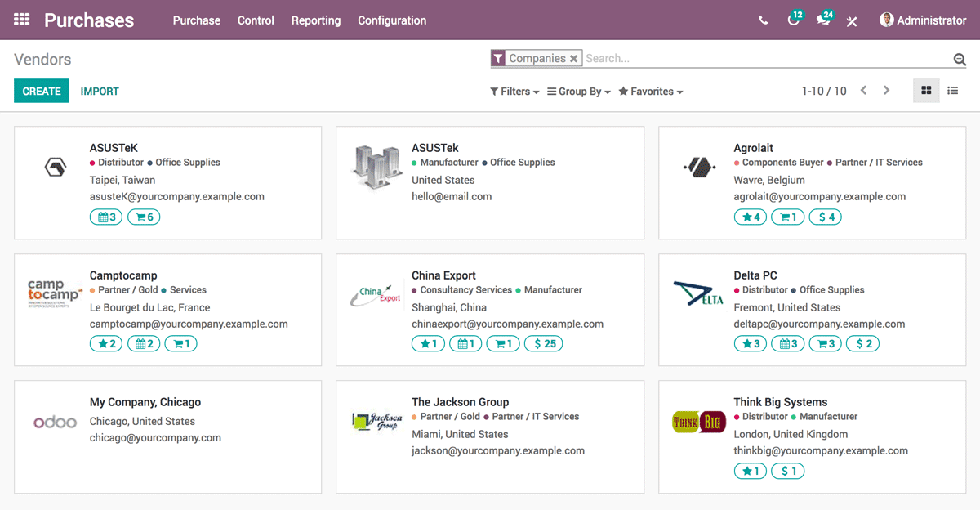Open the VoIP phone dialer
The height and width of the screenshot is (510, 980).
point(763,20)
